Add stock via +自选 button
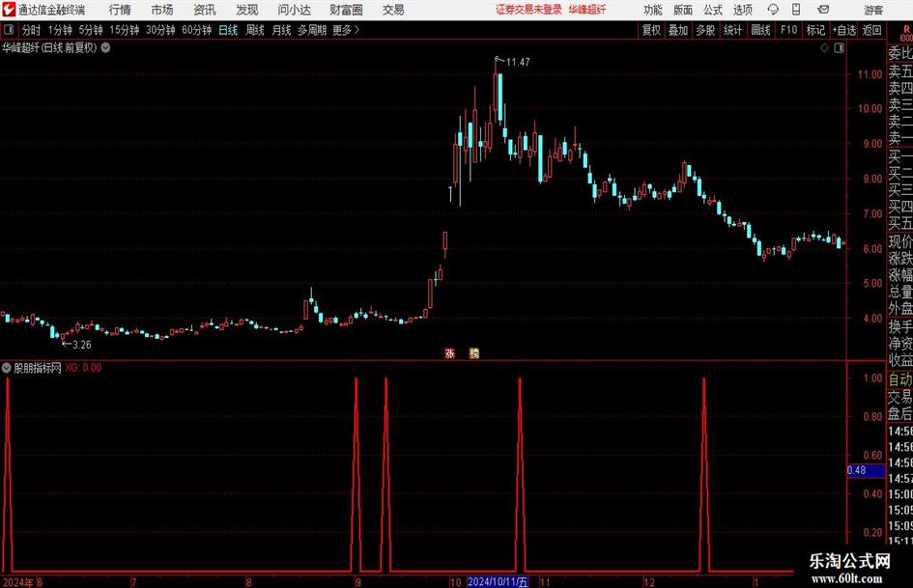This screenshot has height=588, width=913. tap(844, 30)
